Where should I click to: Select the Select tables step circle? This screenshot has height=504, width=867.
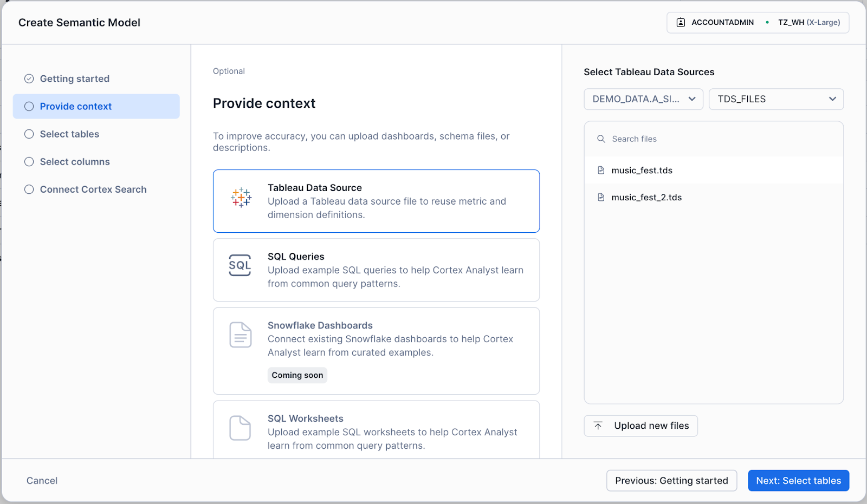29,134
